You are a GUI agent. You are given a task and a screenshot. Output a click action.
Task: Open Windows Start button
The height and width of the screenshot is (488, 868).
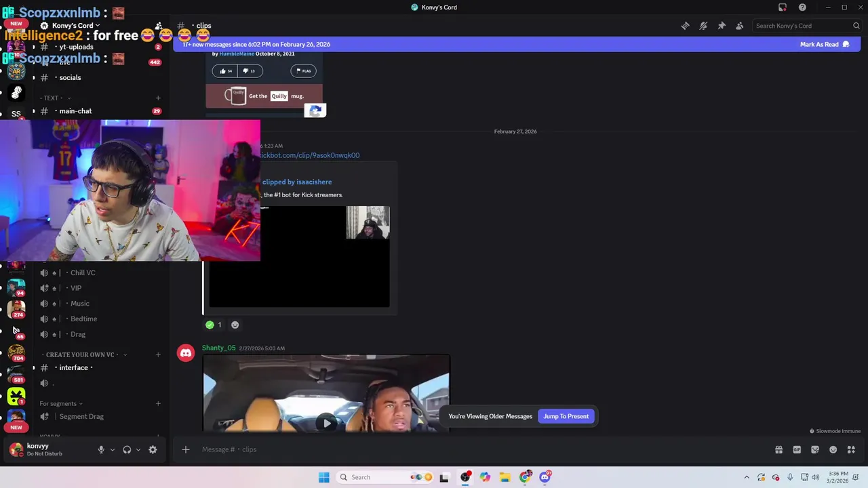click(324, 477)
